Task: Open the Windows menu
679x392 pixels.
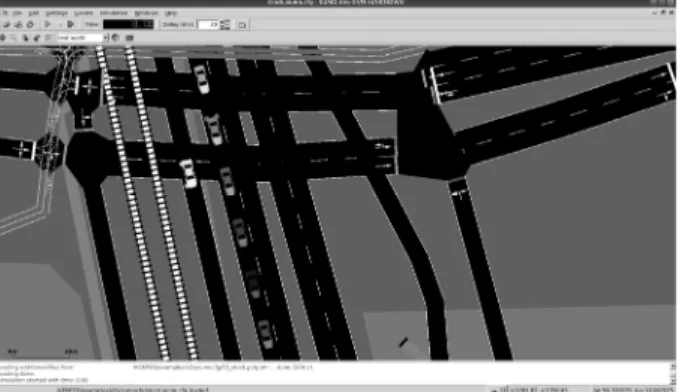Action: (146, 13)
